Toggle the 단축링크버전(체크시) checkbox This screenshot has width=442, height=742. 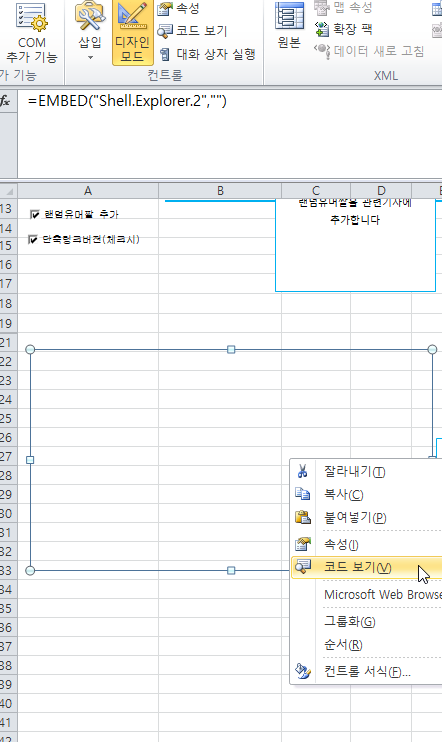tap(33, 239)
